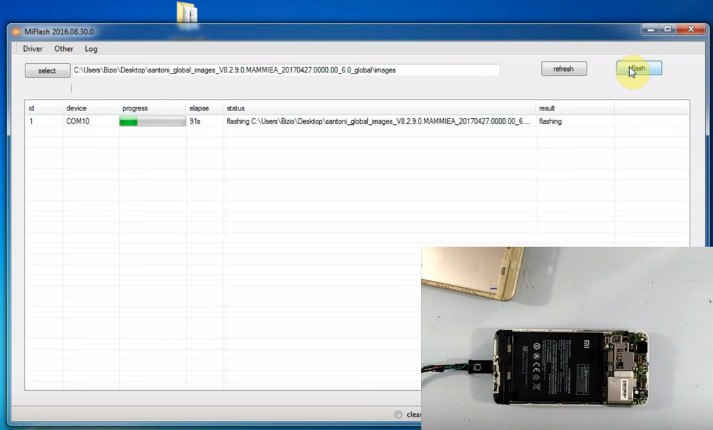Click the MiFlash title bar icon
Image resolution: width=713 pixels, height=430 pixels.
(16, 31)
